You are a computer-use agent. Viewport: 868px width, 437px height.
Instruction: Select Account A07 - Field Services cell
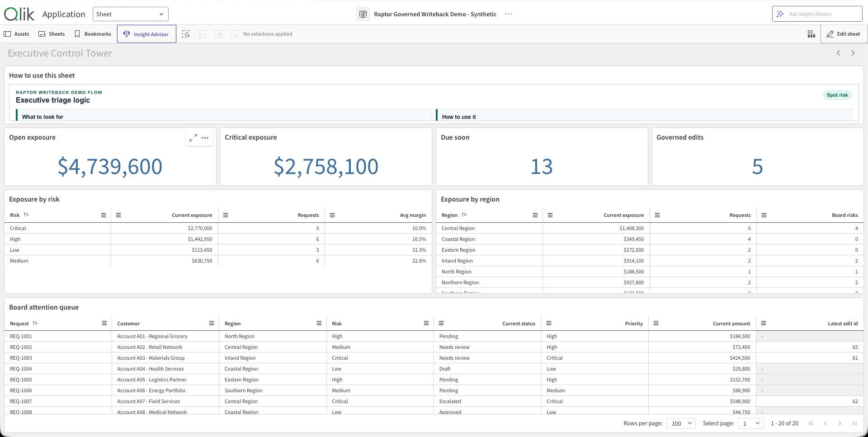coord(165,401)
